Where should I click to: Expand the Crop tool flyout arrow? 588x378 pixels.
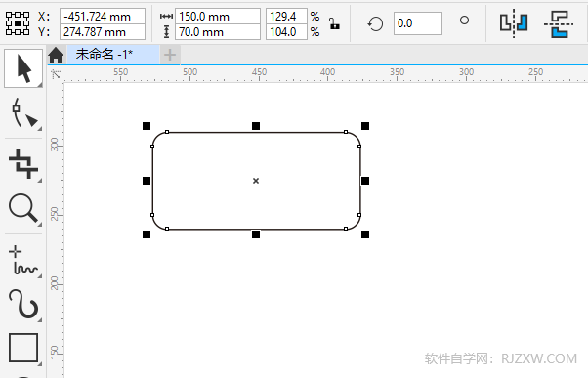(39, 181)
